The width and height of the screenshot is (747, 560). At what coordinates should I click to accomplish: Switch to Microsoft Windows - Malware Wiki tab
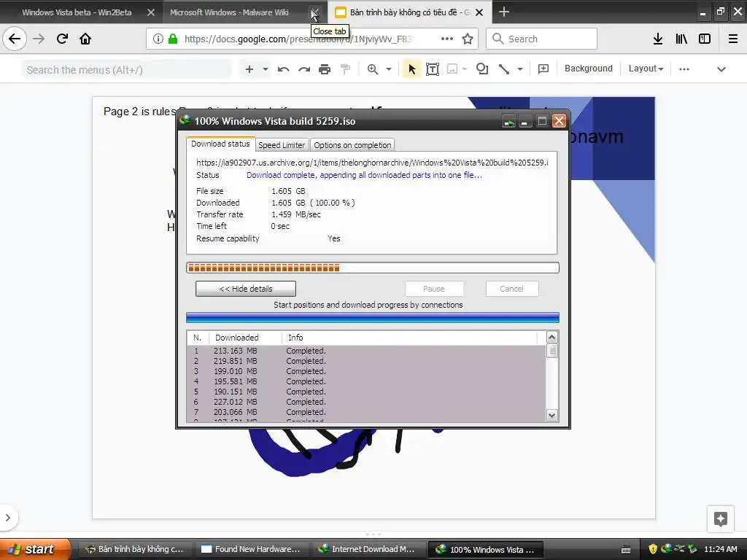(229, 12)
